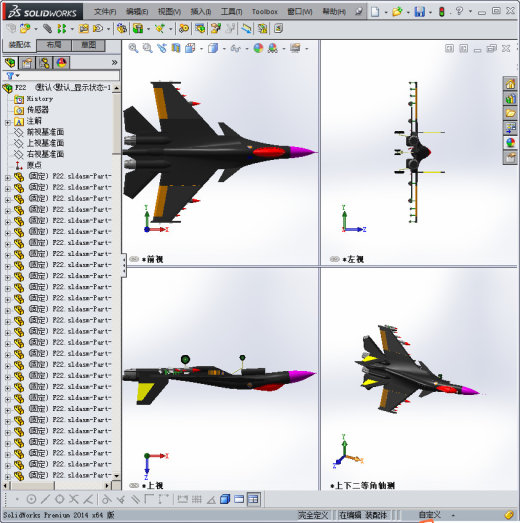Switch to ConfigurationManager tab
Image resolution: width=520 pixels, height=523 pixels.
point(44,63)
